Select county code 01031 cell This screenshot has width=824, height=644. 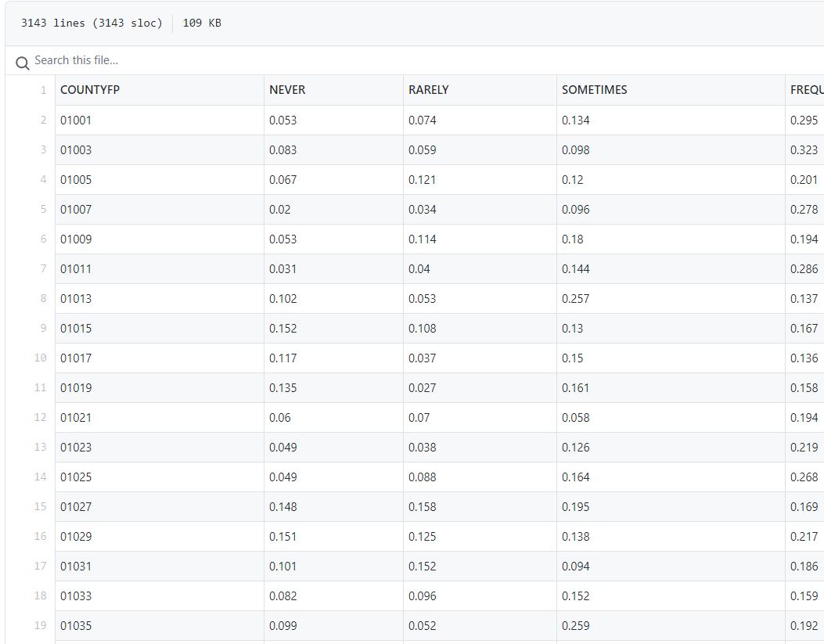tap(159, 567)
